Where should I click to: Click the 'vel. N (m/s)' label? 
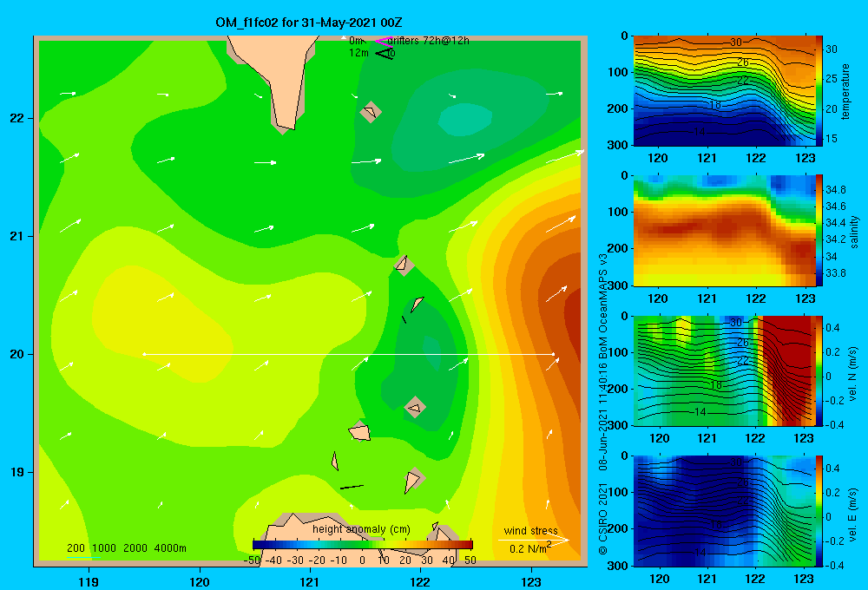coord(853,374)
